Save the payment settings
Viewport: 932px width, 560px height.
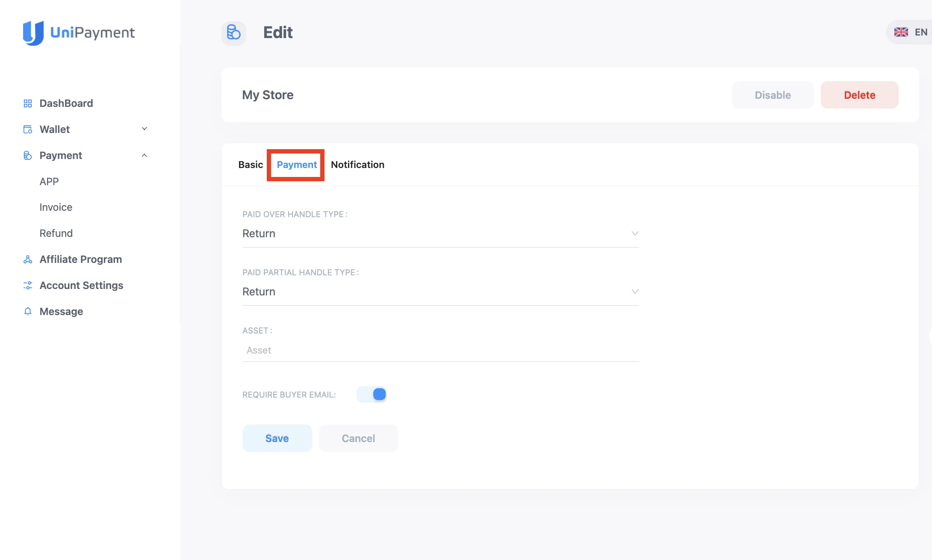[x=277, y=438]
